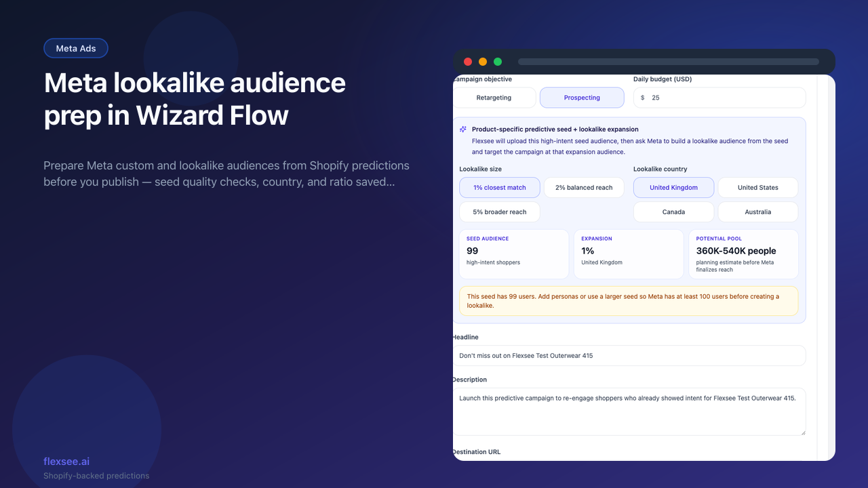Screen dimensions: 868x488
Task: Click the green window maximize dot
Action: 498,62
